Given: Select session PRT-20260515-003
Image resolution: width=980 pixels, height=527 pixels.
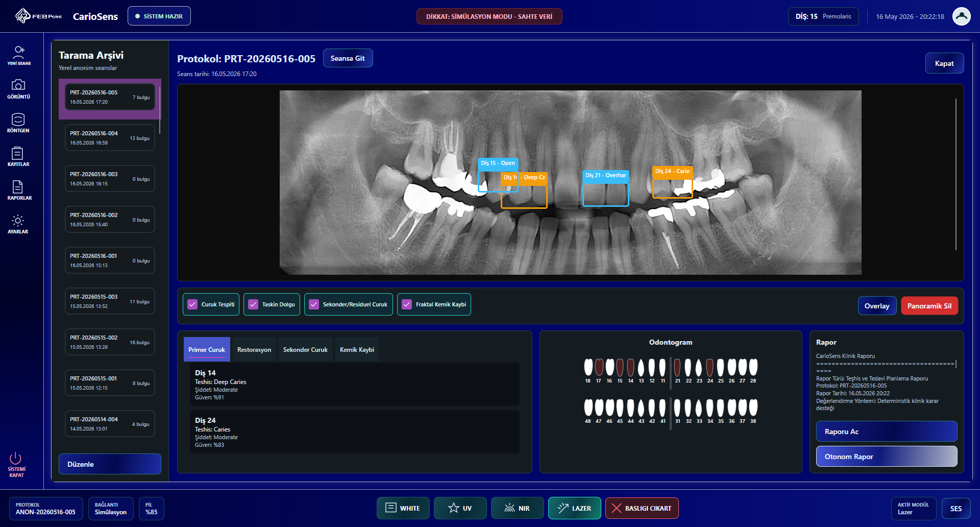Looking at the screenshot, I should (110, 301).
